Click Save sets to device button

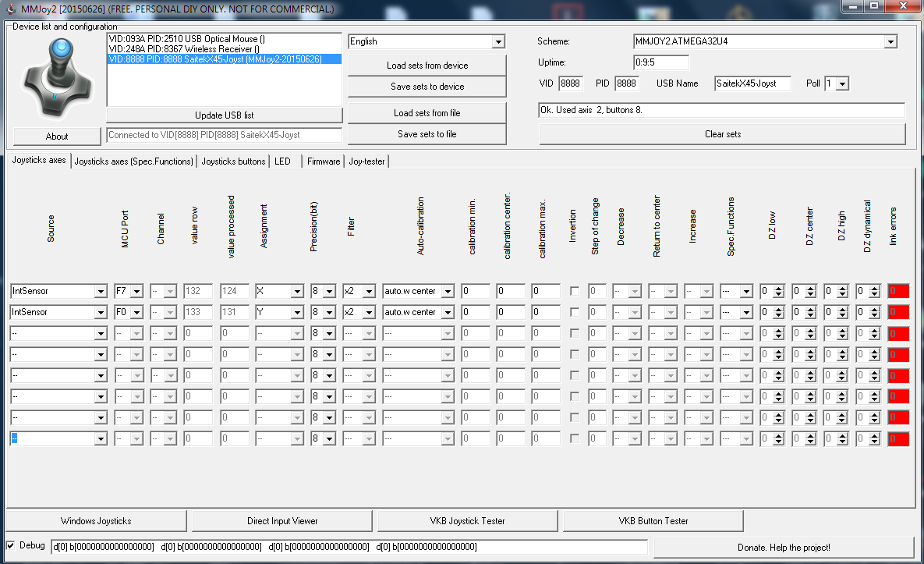pyautogui.click(x=427, y=87)
